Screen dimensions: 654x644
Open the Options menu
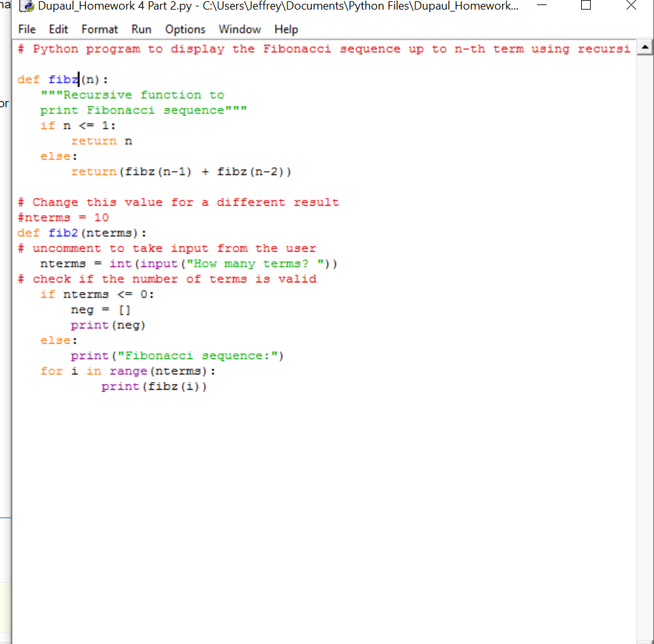click(x=185, y=29)
